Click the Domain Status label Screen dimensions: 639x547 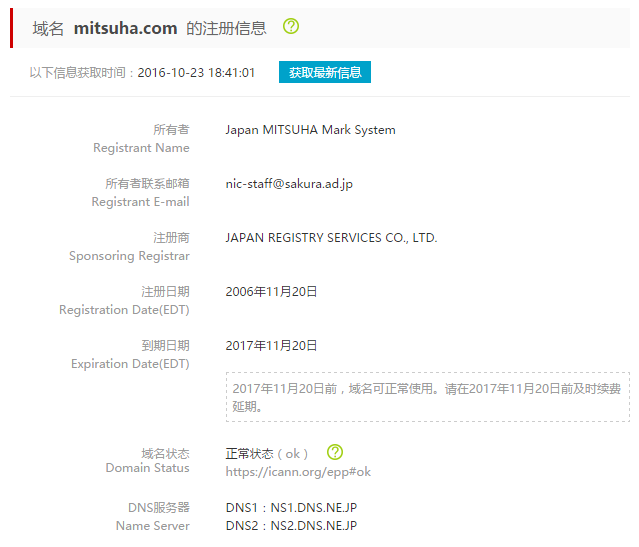pyautogui.click(x=148, y=468)
